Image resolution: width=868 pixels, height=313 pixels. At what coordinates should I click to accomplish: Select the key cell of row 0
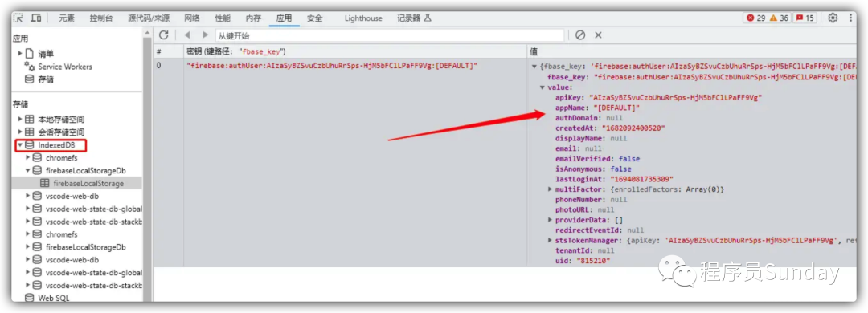tap(332, 66)
